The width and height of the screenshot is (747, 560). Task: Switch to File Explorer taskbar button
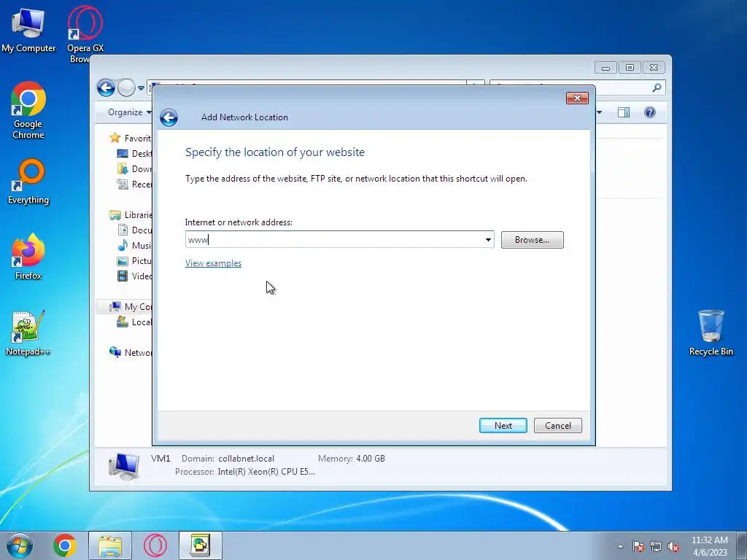110,545
